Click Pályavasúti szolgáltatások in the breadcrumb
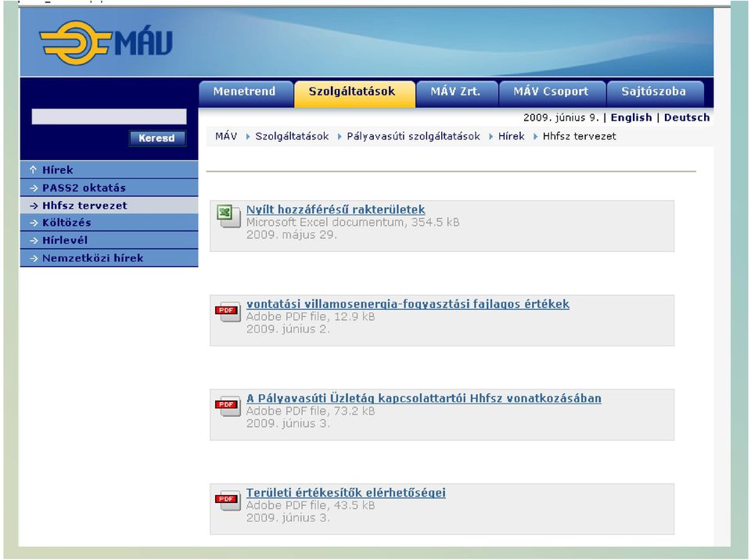Screen dimensions: 751x560 pos(413,136)
